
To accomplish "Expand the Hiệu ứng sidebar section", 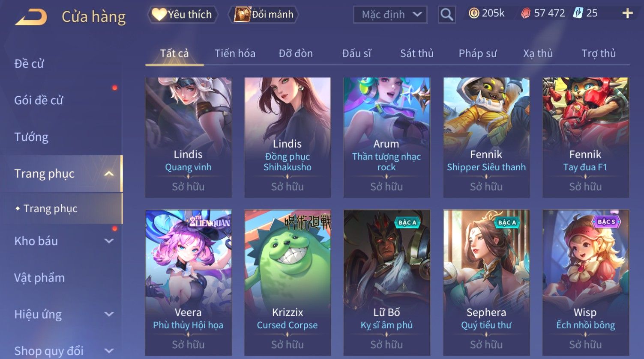I will 109,314.
